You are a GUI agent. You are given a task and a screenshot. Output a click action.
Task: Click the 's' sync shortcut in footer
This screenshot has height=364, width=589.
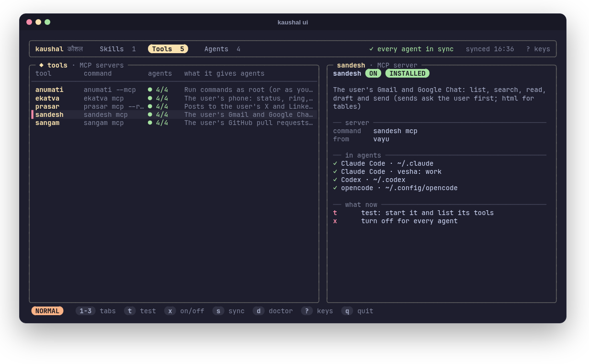228,311
